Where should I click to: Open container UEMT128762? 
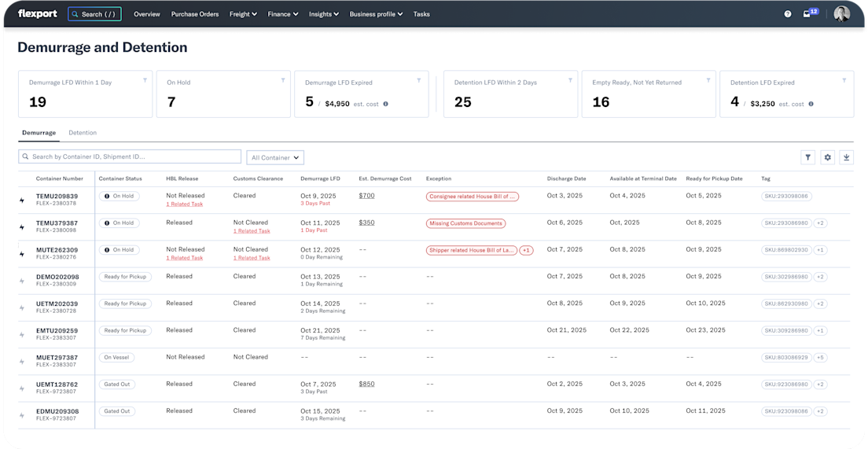tap(57, 385)
